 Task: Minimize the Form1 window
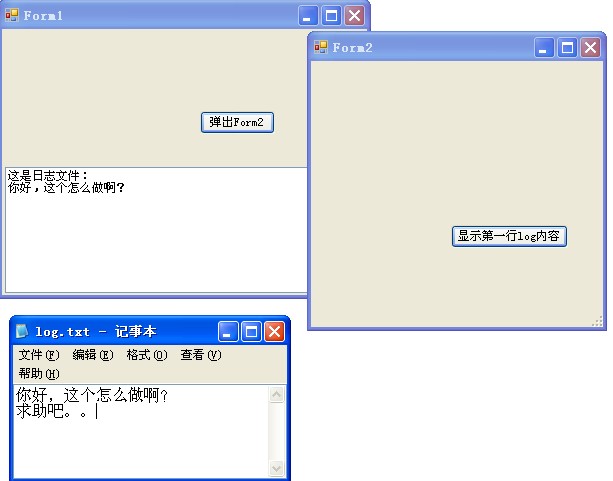click(309, 16)
